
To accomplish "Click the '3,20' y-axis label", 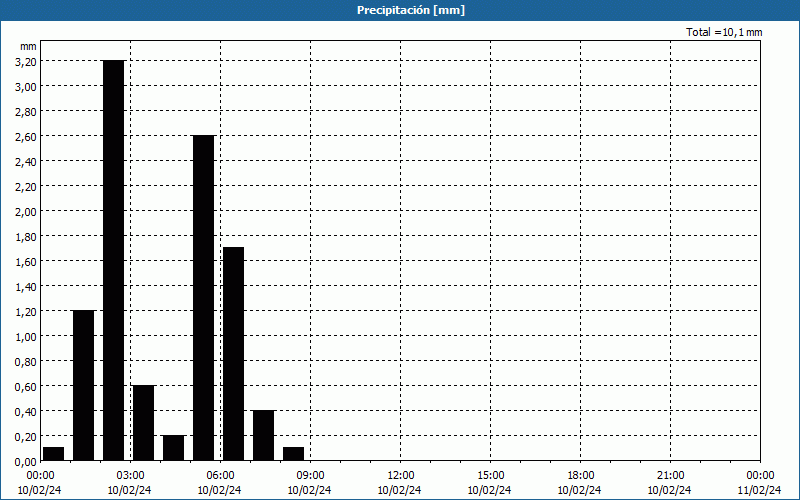I will click(26, 61).
